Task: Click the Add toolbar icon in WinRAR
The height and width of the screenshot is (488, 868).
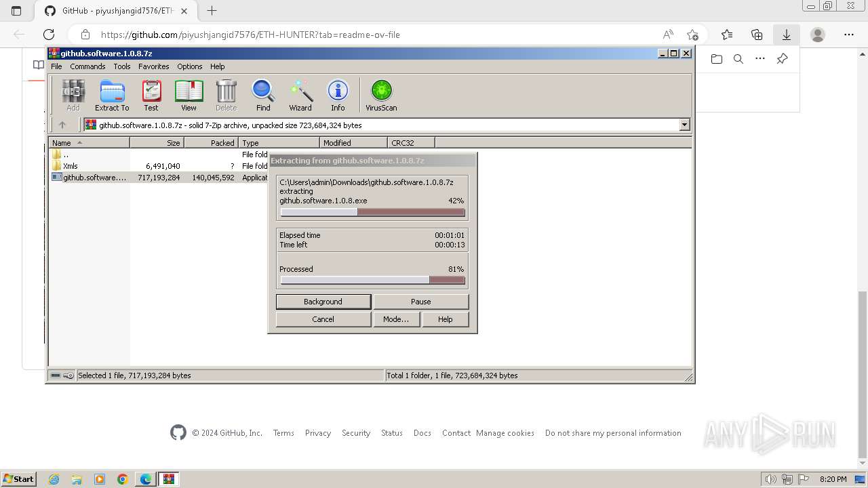Action: click(x=73, y=95)
